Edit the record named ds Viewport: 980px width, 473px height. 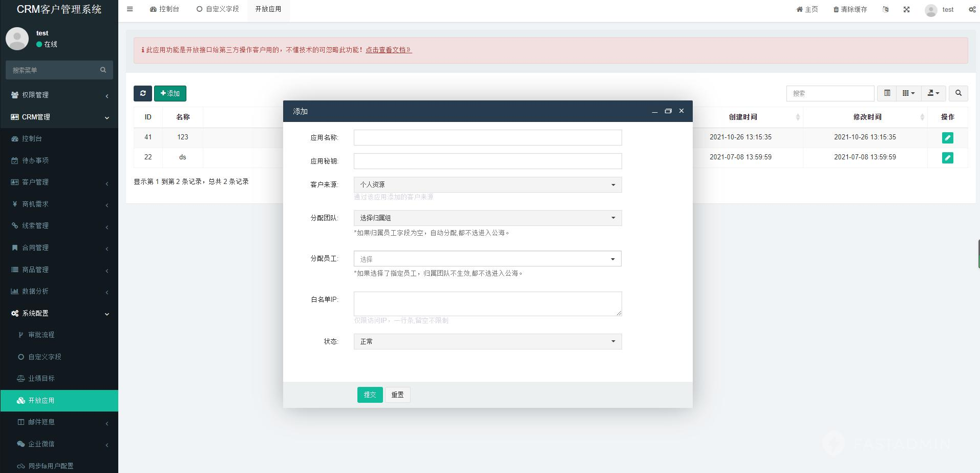pos(948,157)
